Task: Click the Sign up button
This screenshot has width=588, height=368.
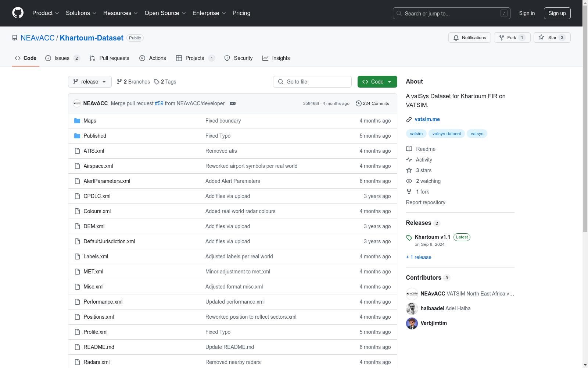Action: coord(557,13)
